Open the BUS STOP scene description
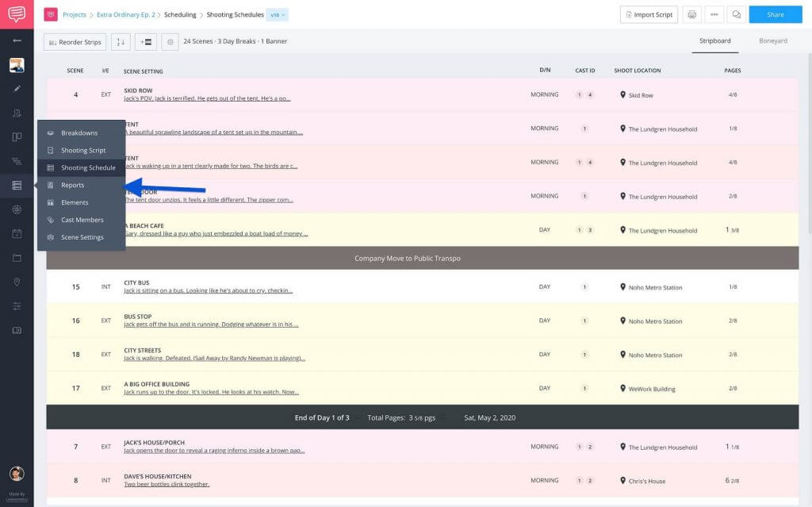 pyautogui.click(x=211, y=325)
